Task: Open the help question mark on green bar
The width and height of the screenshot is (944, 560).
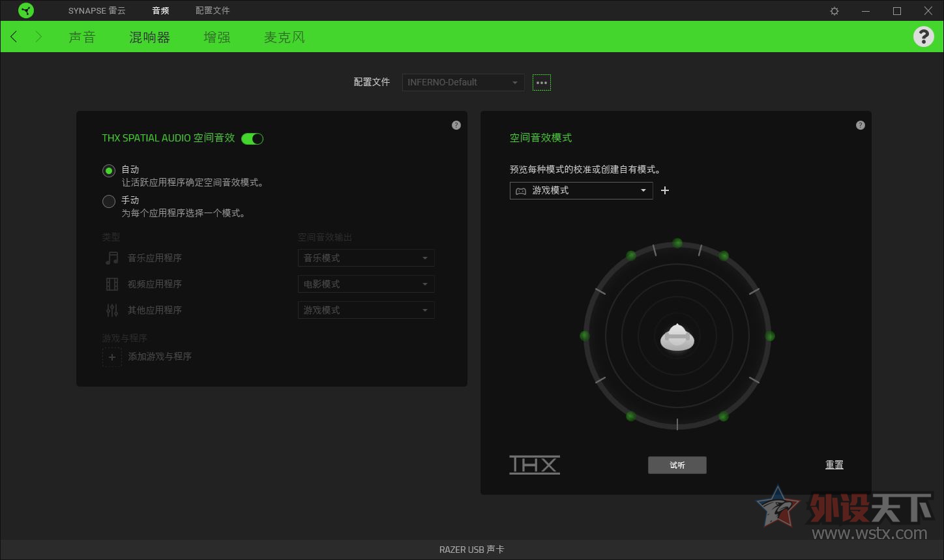Action: 923,37
